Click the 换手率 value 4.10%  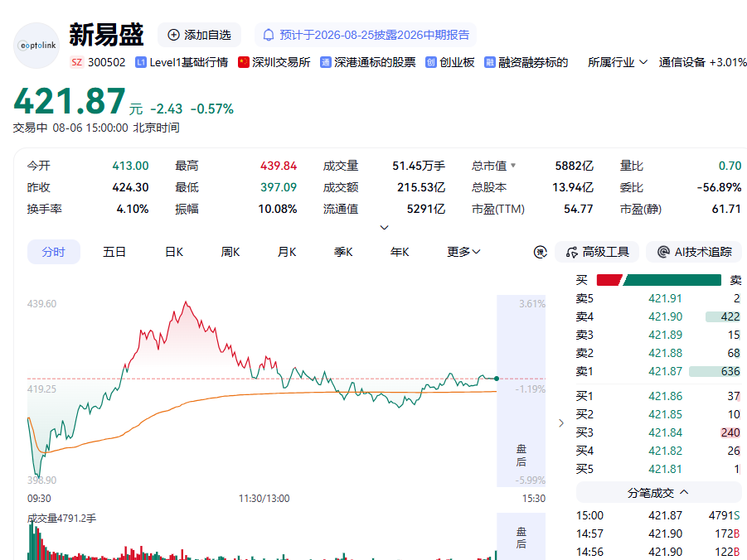[133, 209]
